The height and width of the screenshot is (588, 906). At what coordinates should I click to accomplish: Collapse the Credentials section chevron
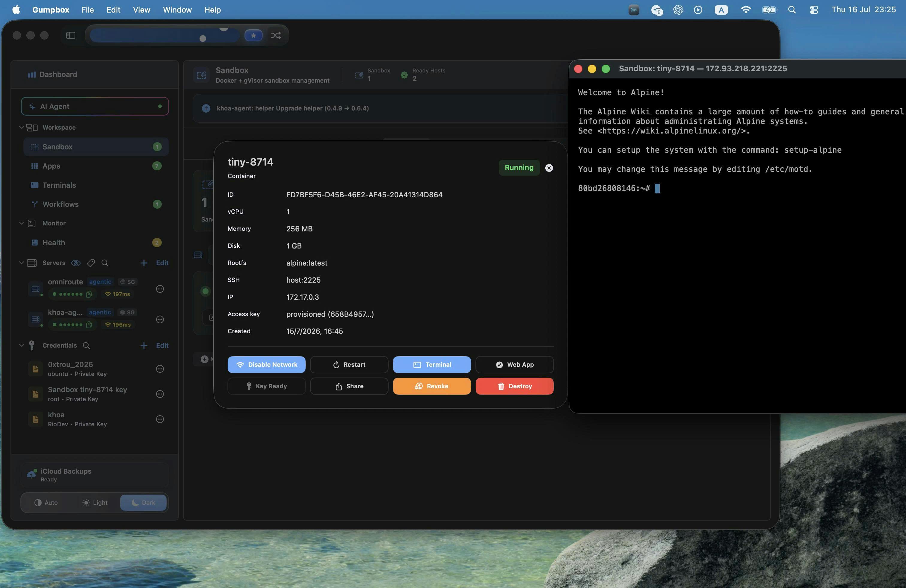pyautogui.click(x=21, y=345)
